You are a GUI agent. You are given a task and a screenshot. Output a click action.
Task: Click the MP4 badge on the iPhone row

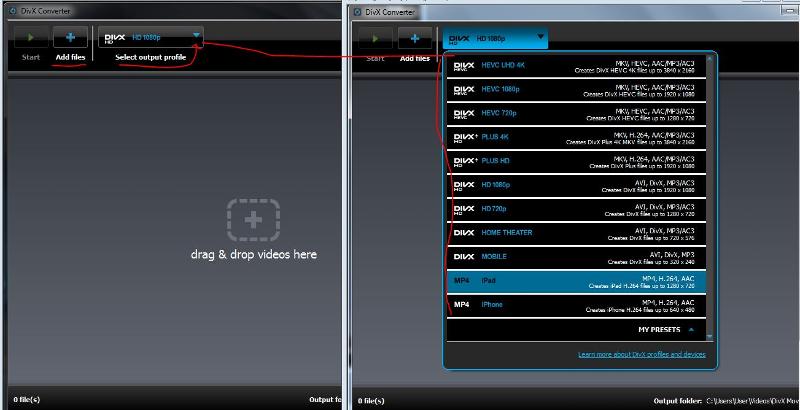[462, 305]
